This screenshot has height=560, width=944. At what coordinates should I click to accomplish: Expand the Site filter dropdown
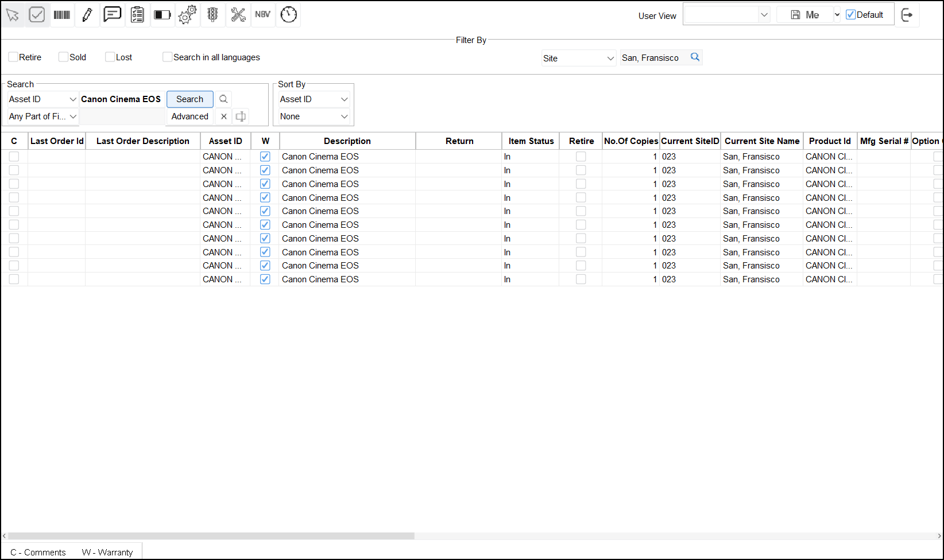coord(578,59)
